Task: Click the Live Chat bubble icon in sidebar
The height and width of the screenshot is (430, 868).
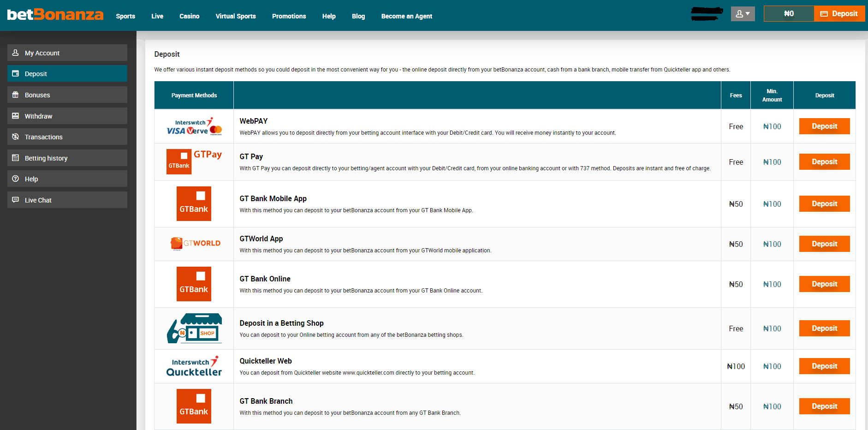Action: [x=16, y=200]
